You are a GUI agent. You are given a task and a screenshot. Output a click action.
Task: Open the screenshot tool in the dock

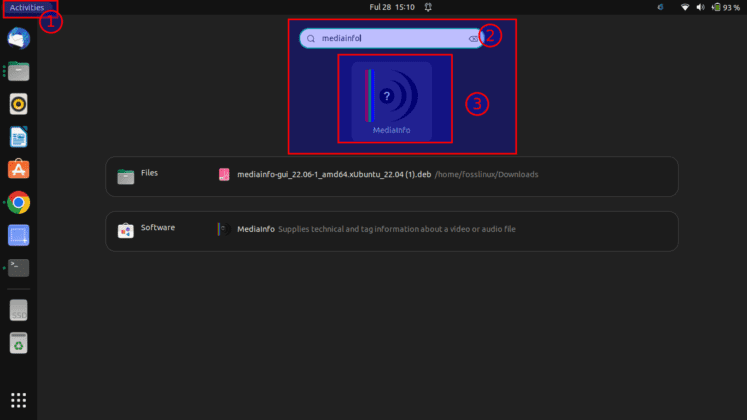18,235
